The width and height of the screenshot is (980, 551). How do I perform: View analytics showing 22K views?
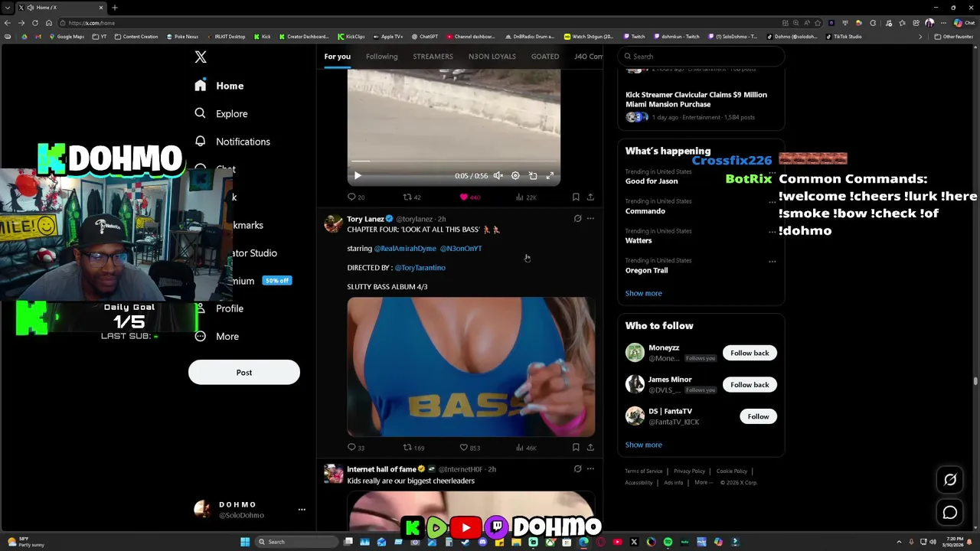(526, 197)
